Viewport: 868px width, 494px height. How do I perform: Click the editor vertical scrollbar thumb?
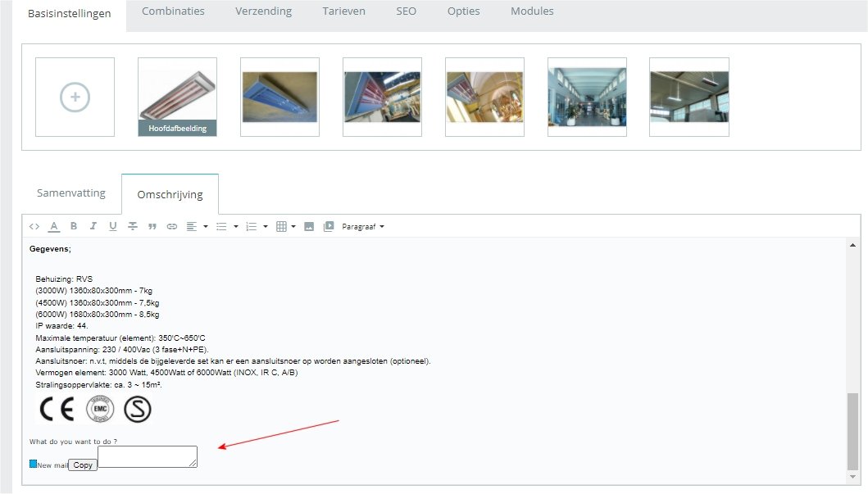852,432
